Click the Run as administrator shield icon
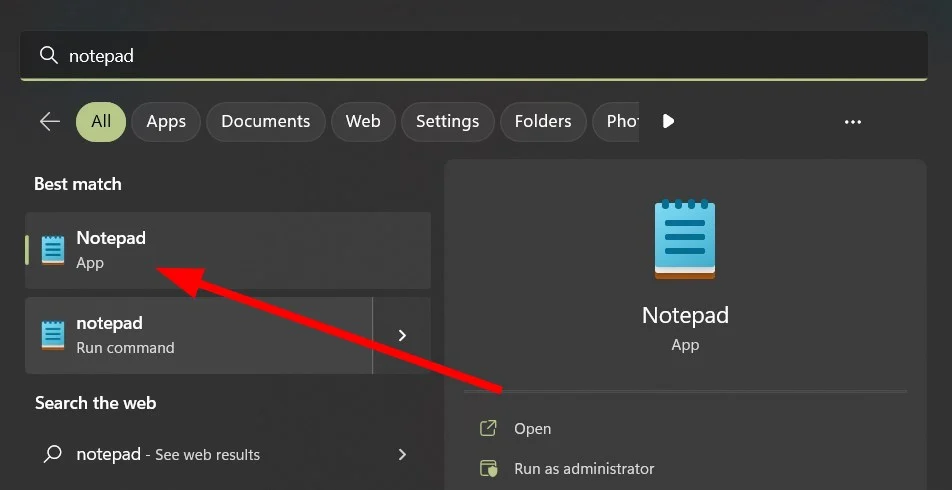Screen dimensions: 952x490 (488, 469)
